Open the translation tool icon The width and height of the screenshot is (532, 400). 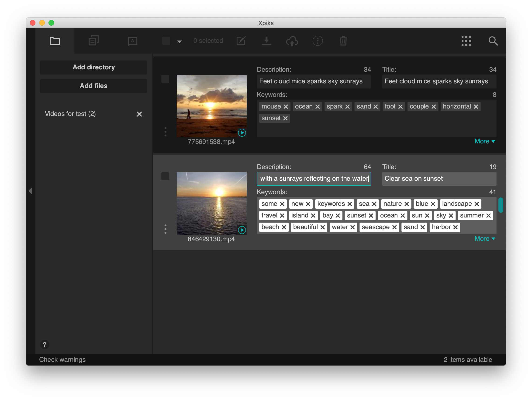(132, 41)
